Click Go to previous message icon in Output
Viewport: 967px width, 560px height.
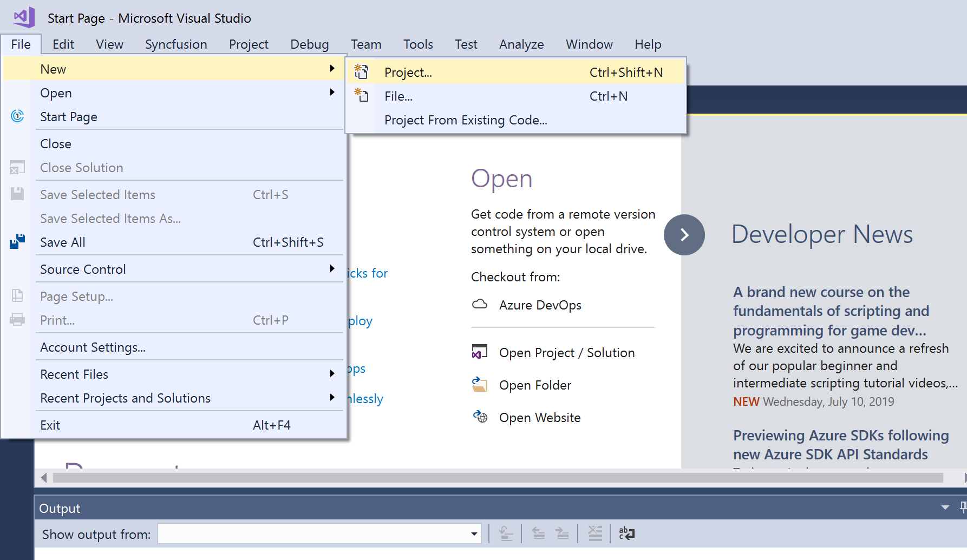pyautogui.click(x=538, y=533)
